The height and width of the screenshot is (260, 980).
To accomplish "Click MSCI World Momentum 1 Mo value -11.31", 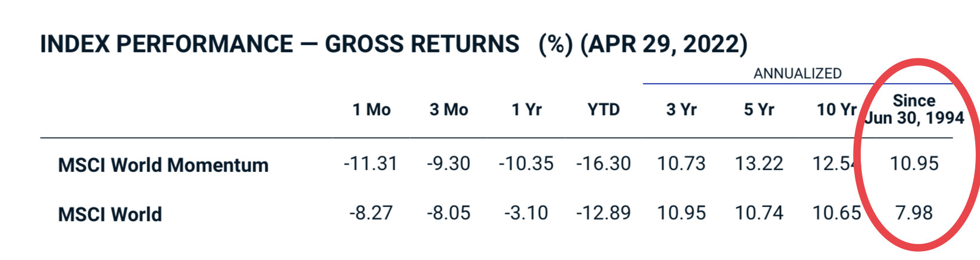I will (370, 164).
